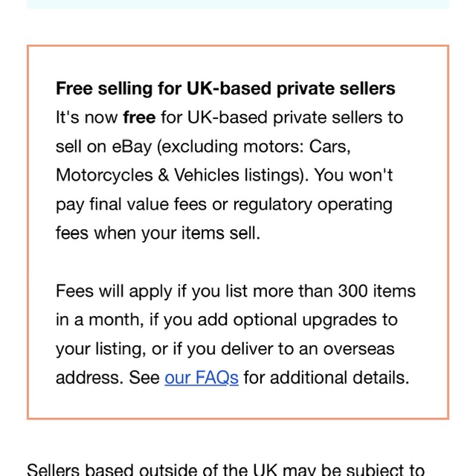Click the bold word "free" in first paragraph
This screenshot has height=476, width=476.
point(139,118)
